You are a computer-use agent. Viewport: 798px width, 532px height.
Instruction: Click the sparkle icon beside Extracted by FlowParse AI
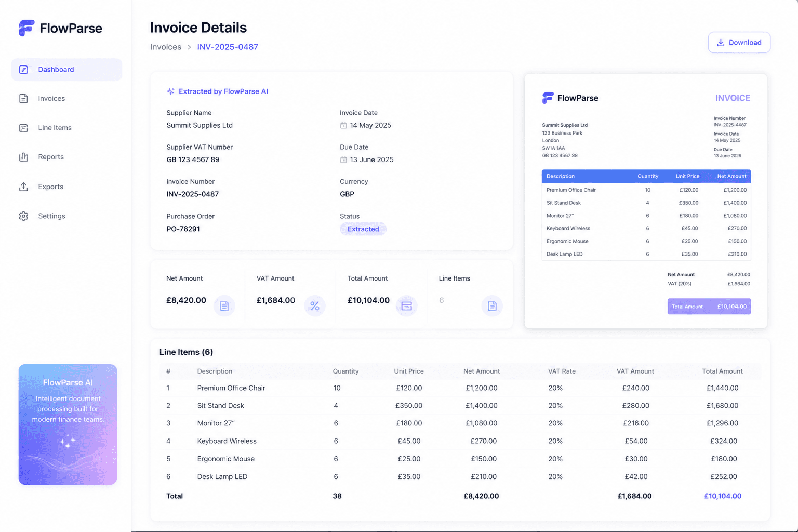pyautogui.click(x=170, y=91)
